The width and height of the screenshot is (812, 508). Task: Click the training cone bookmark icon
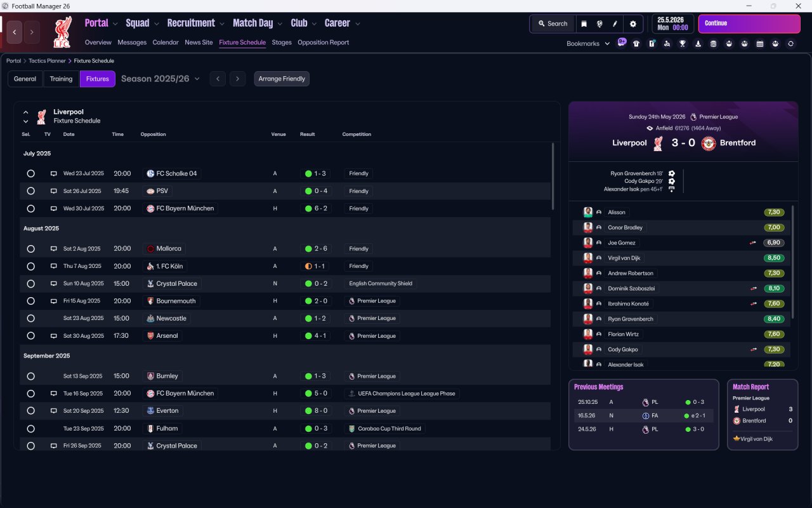[x=698, y=44]
